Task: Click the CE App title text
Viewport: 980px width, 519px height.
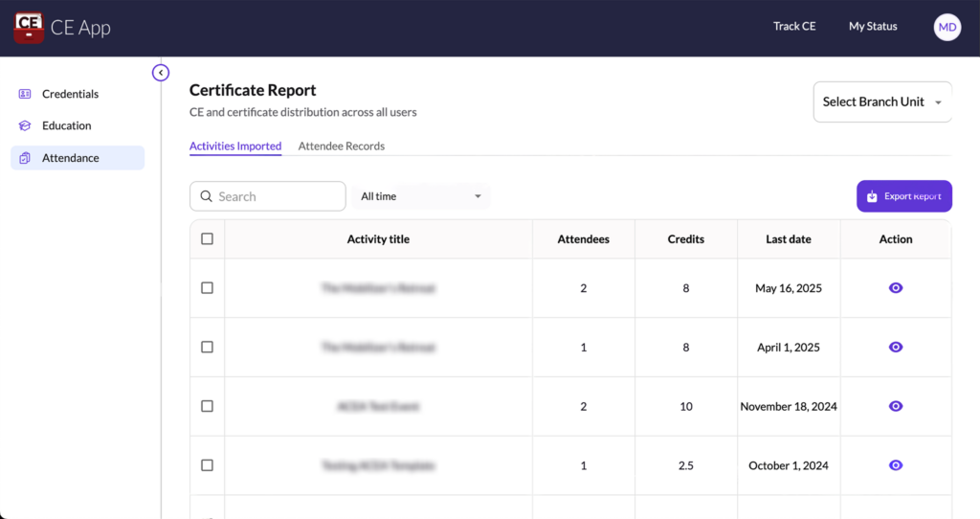Action: point(80,28)
